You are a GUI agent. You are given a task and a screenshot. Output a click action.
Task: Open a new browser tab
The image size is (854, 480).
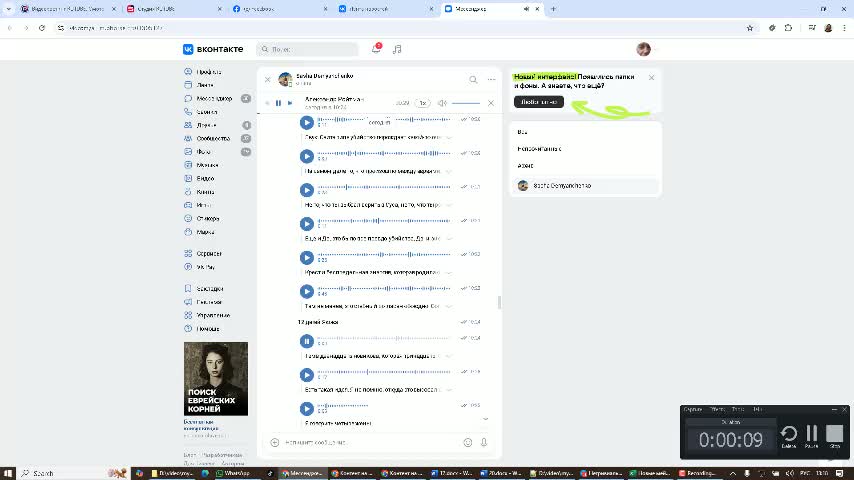(553, 9)
